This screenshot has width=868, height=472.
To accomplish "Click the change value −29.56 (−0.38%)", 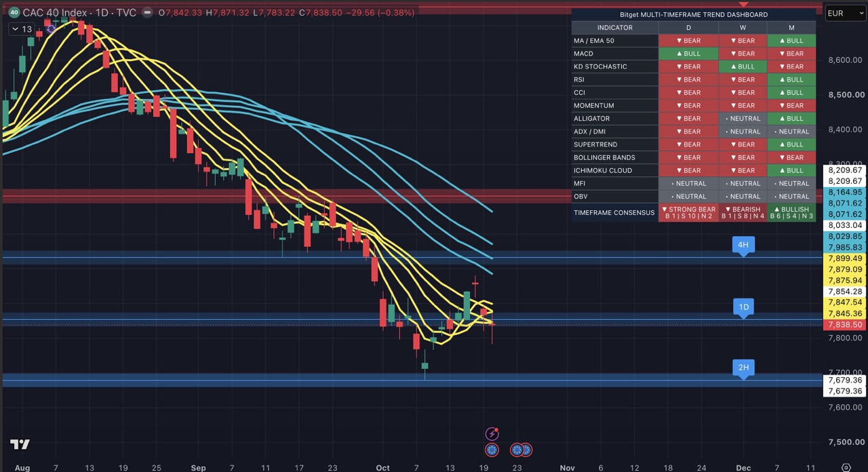I will coord(381,13).
